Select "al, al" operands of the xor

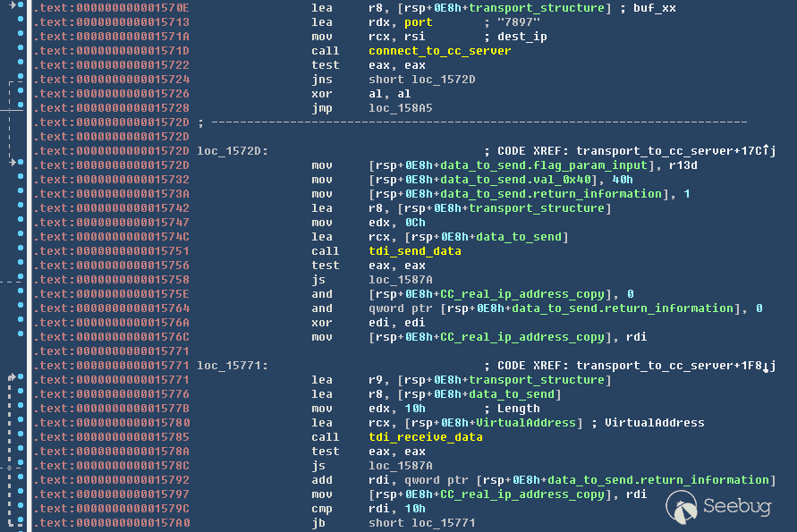[x=390, y=94]
